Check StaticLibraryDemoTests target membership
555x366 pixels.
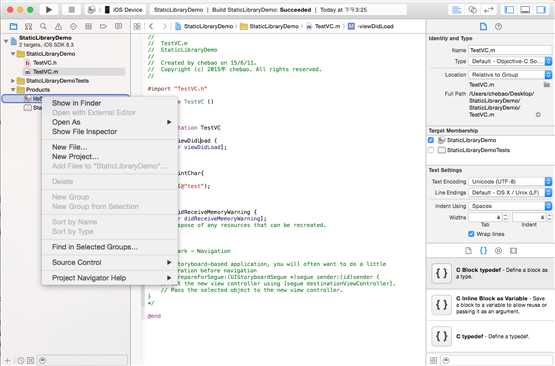pyautogui.click(x=431, y=150)
